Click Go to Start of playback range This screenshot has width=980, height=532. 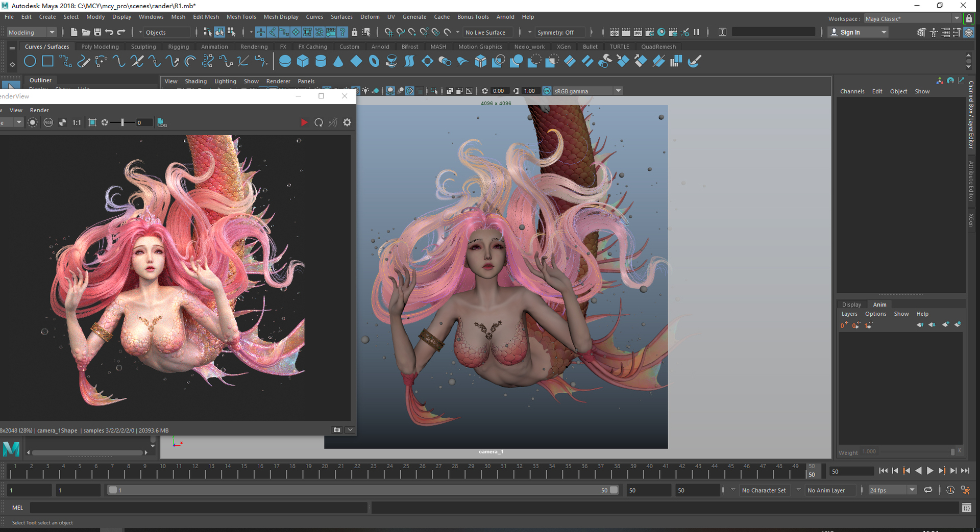coord(883,471)
